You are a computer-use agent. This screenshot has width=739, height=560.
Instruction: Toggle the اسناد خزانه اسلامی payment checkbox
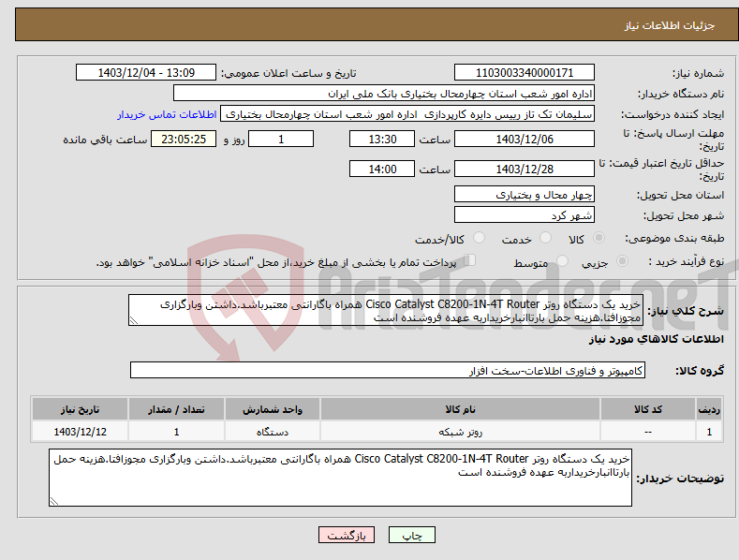[x=469, y=260]
